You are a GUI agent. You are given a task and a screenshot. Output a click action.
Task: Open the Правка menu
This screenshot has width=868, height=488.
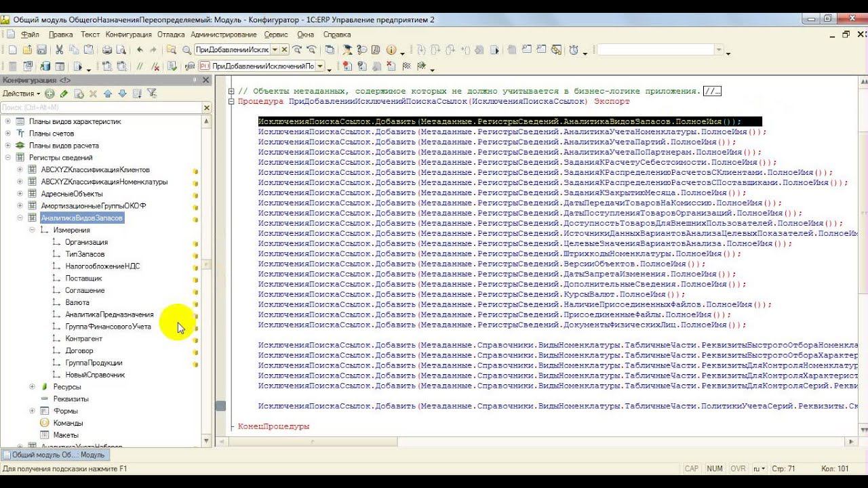click(x=61, y=35)
